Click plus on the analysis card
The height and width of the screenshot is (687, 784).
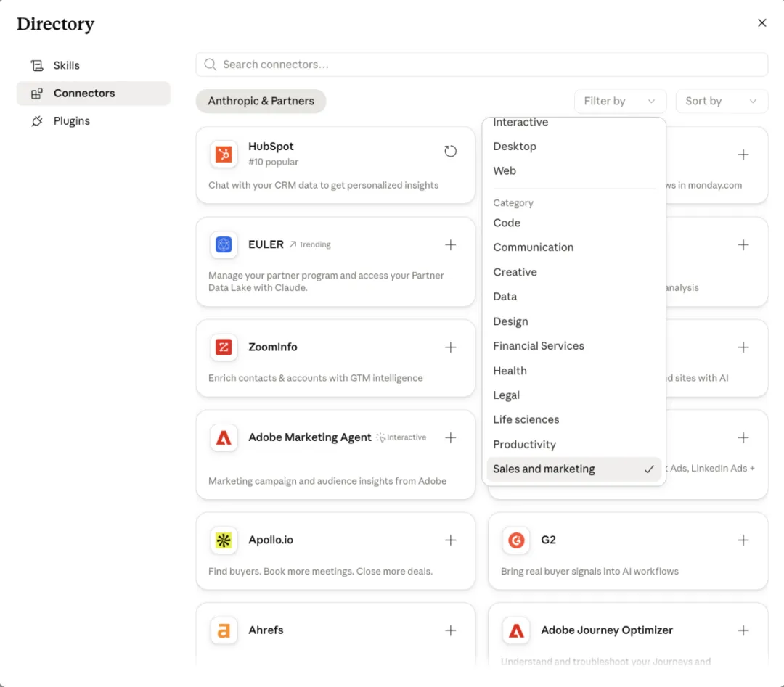point(743,244)
